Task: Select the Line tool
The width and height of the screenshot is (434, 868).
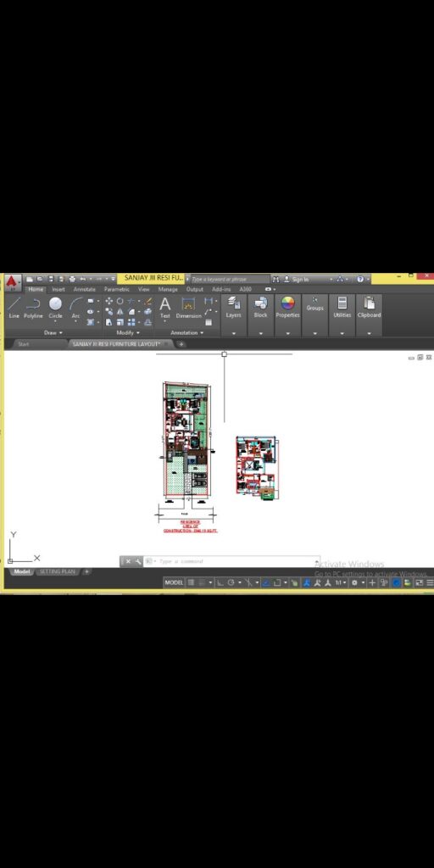Action: (x=14, y=307)
